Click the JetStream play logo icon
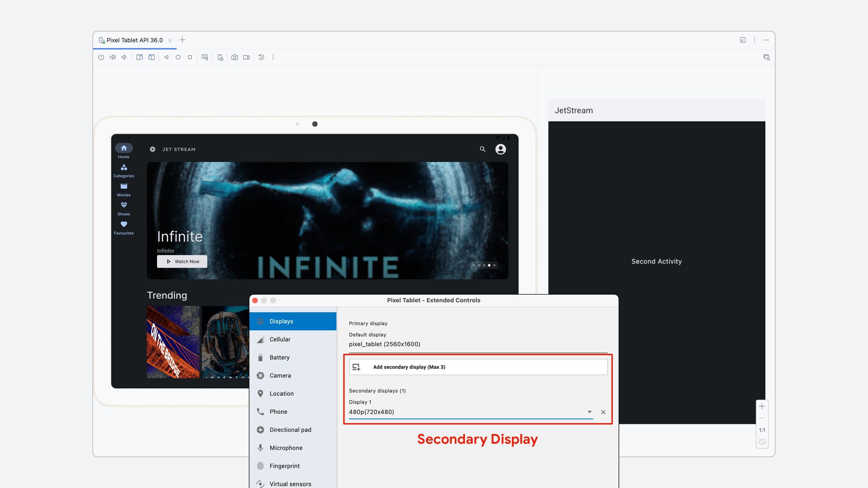This screenshot has height=488, width=868. 152,149
